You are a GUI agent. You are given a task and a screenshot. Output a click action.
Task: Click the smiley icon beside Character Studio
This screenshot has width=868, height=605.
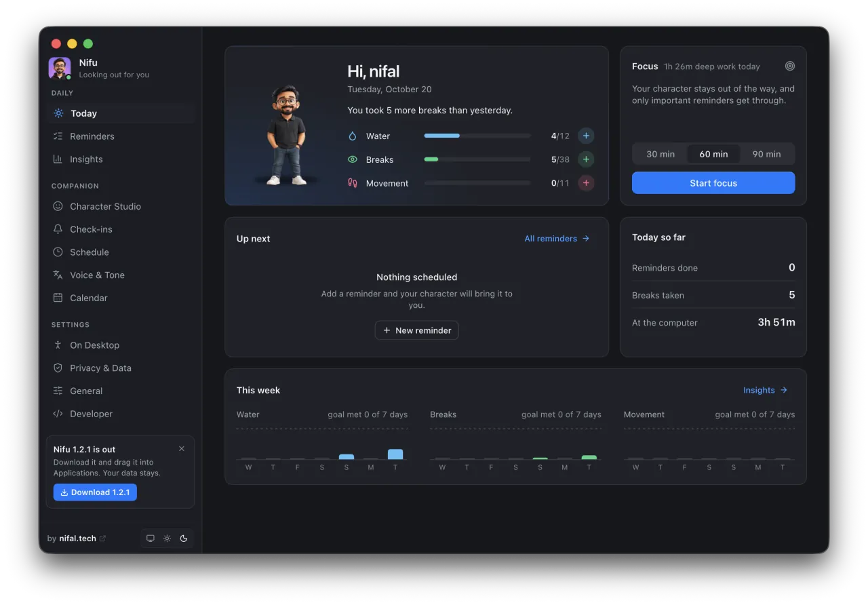point(58,206)
